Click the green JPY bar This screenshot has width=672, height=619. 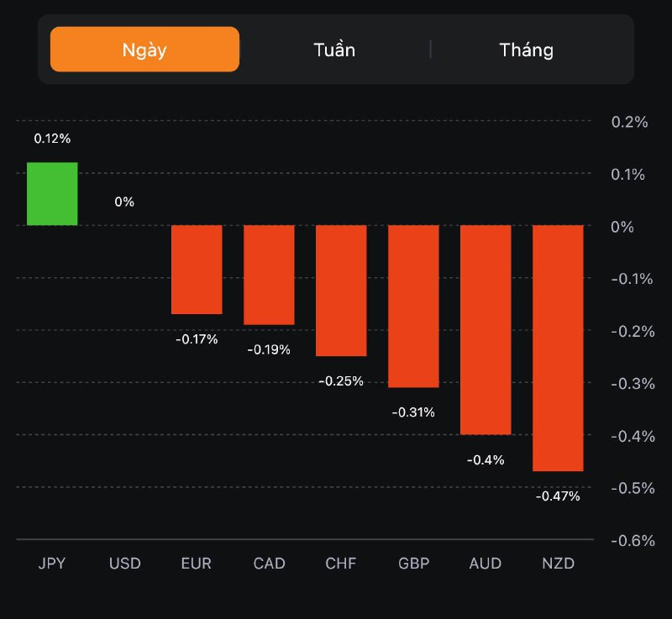(52, 194)
